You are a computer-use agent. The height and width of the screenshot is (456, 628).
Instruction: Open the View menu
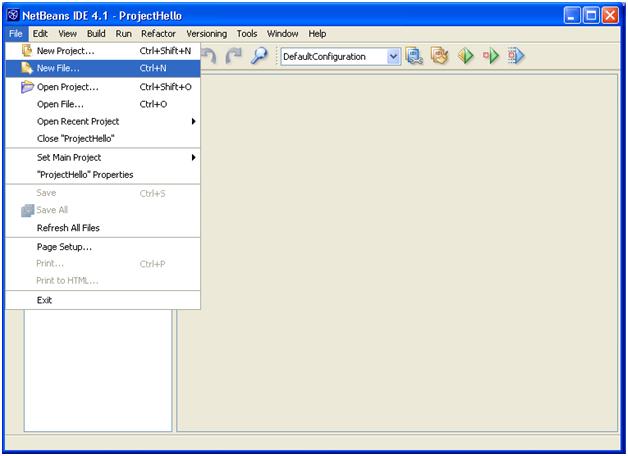67,34
